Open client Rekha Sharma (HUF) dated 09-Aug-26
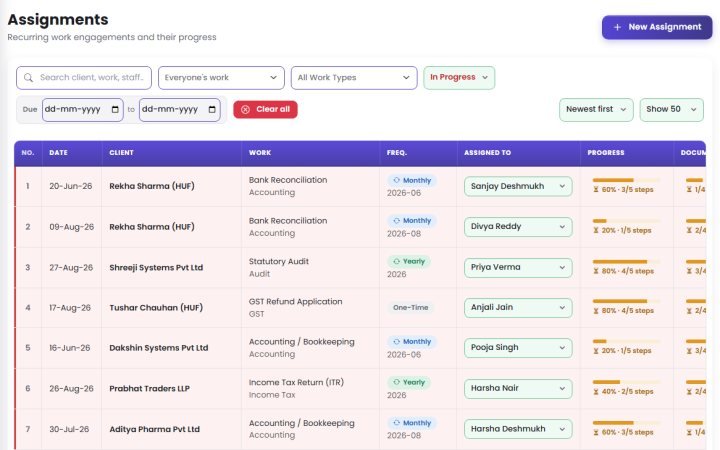Screen dimensions: 720x450 (152, 226)
